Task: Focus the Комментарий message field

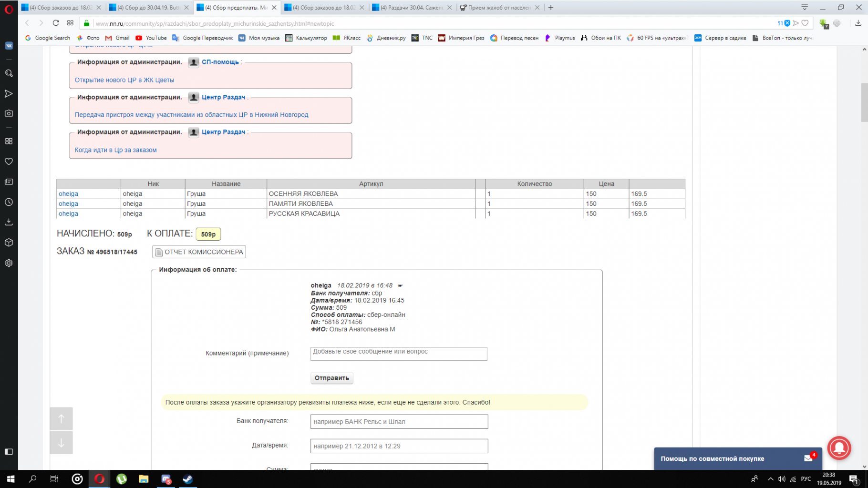Action: click(x=399, y=354)
